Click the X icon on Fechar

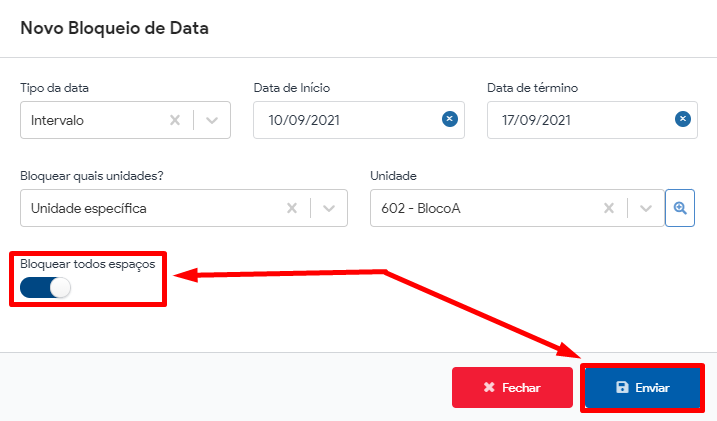[489, 387]
